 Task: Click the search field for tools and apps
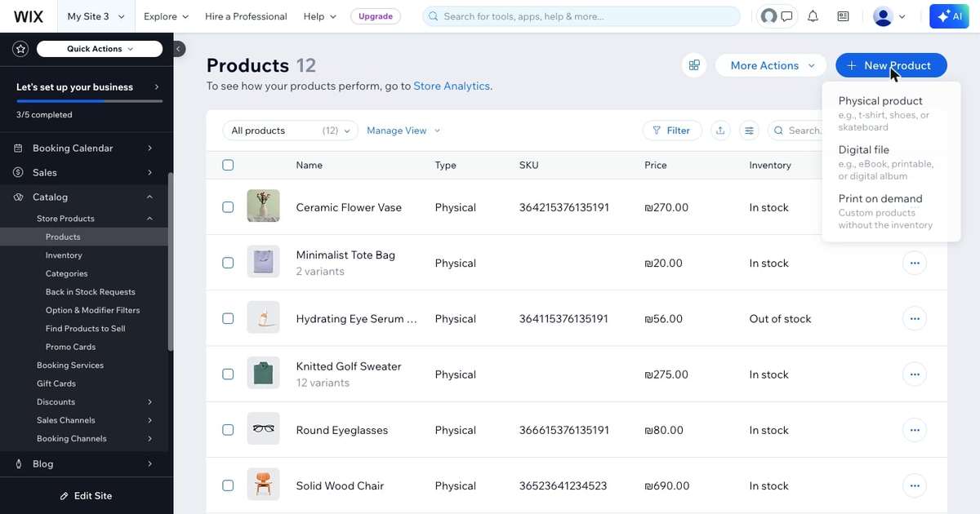[x=581, y=16]
